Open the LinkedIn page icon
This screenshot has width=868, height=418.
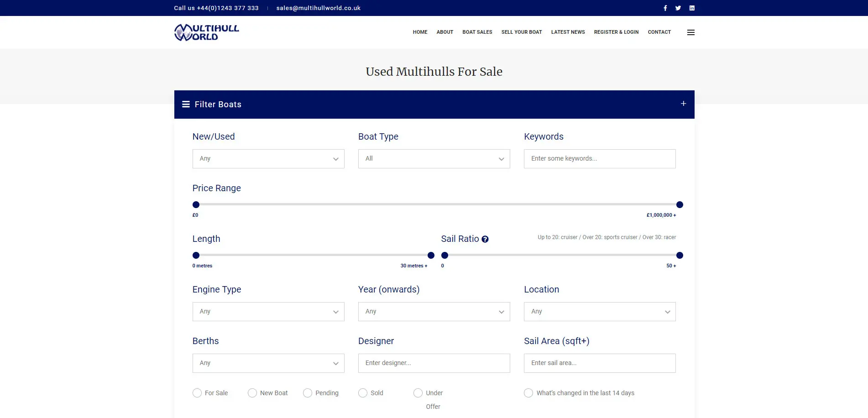tap(692, 8)
